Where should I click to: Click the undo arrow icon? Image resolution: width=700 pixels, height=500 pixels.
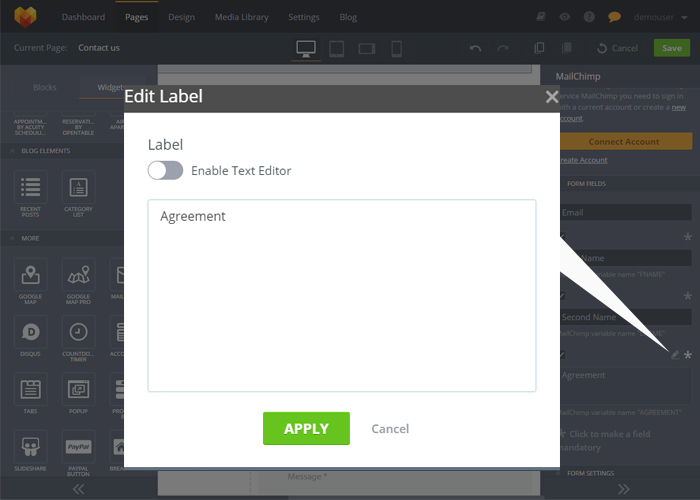[475, 48]
